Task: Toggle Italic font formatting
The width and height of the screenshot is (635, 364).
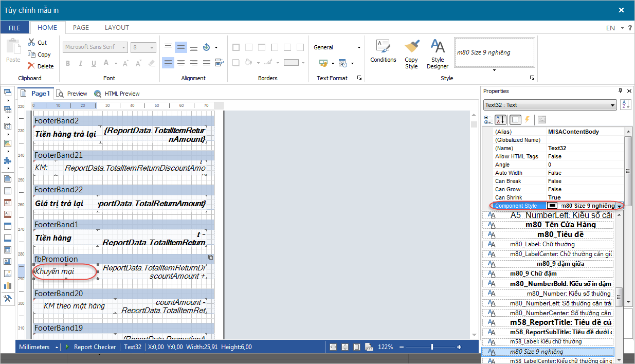Action: tap(81, 63)
